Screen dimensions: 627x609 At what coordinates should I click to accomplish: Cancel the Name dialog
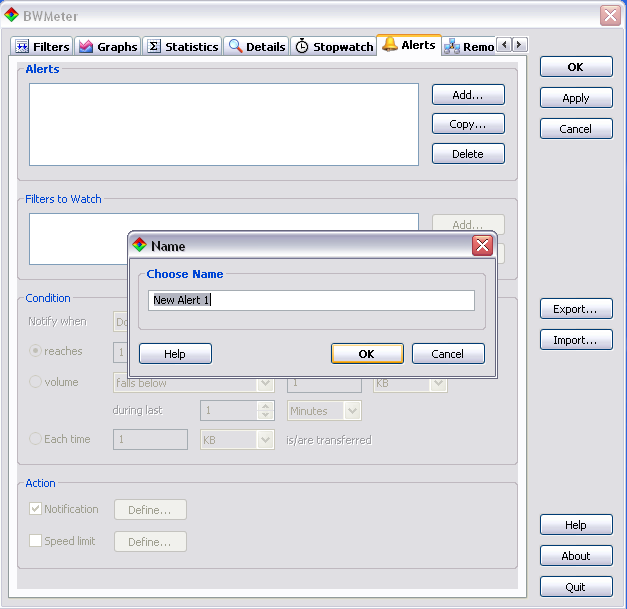click(x=447, y=354)
